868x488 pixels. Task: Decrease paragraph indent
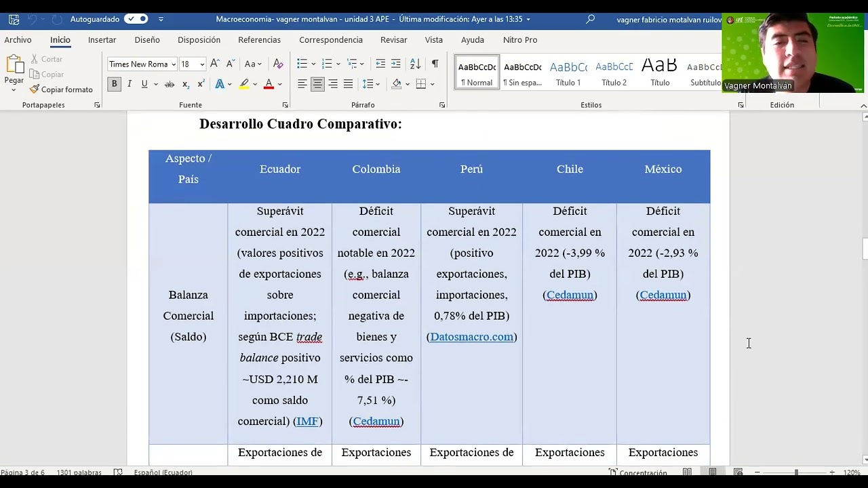(x=380, y=64)
